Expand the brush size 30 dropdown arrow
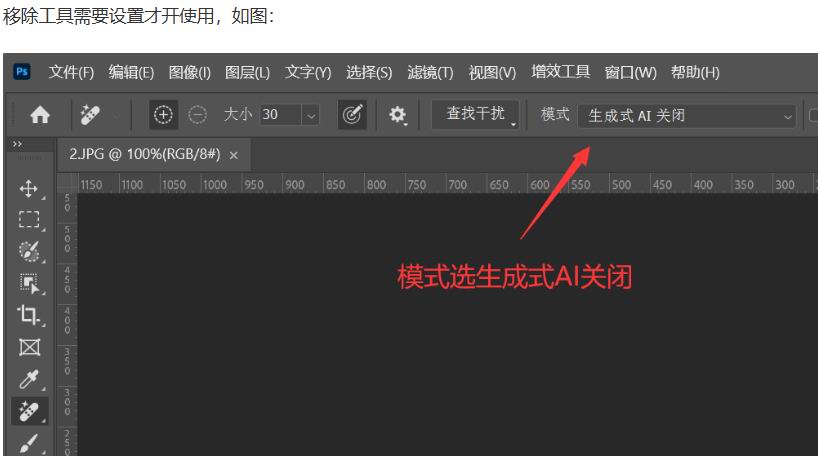 point(310,116)
